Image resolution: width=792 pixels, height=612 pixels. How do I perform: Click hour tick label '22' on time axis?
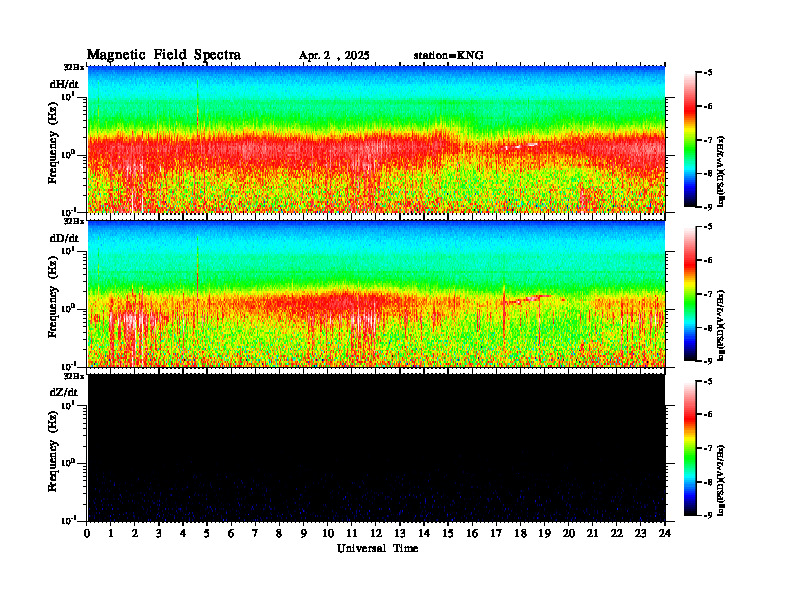click(x=617, y=533)
